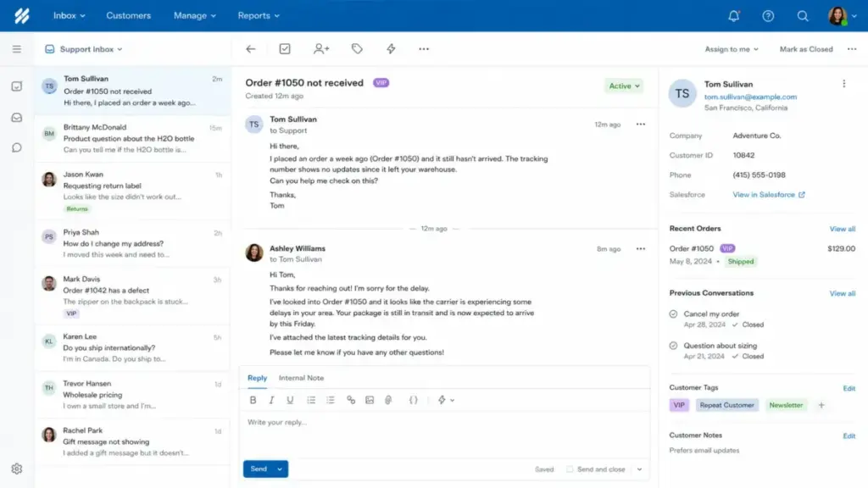Click the checkmark status toolbar icon
Screen dimensions: 868x488
(x=285, y=48)
